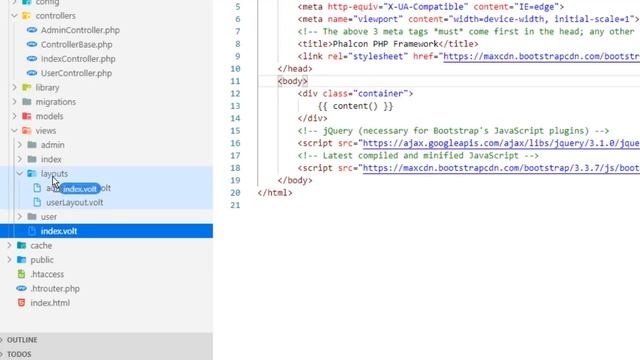This screenshot has height=360, width=640.
Task: Click the UserController.php PHP icon
Action: point(32,73)
